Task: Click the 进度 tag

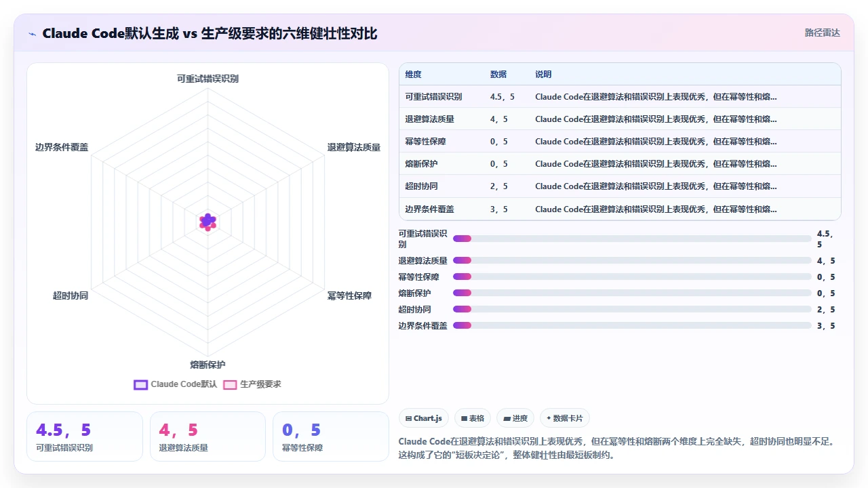Action: click(x=515, y=418)
